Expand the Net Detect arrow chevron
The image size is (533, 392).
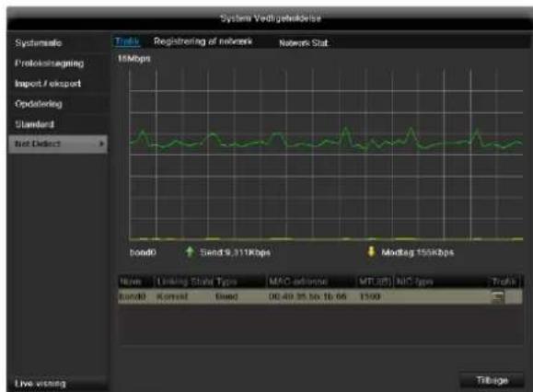coord(101,144)
